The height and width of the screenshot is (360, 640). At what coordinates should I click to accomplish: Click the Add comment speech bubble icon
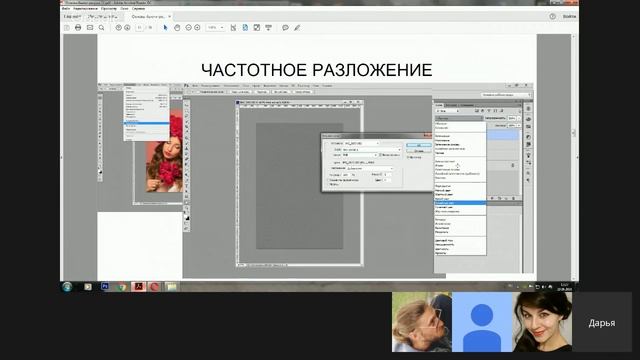285,28
